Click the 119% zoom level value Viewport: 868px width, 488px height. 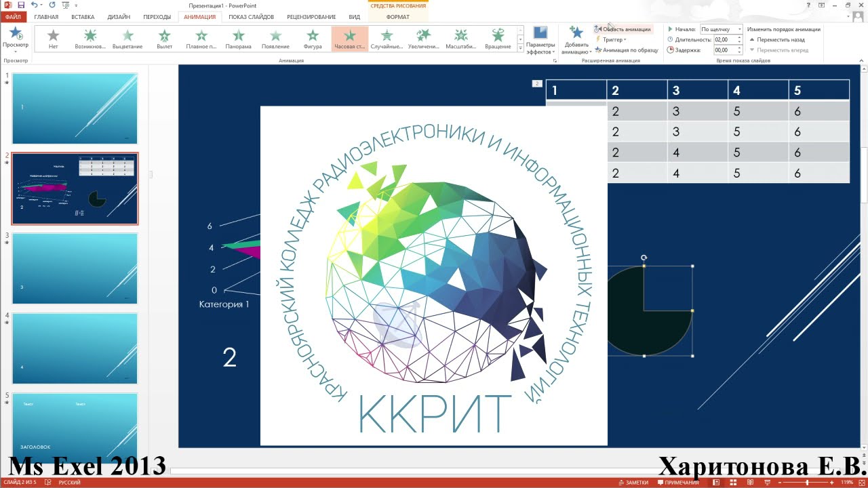coord(847,483)
